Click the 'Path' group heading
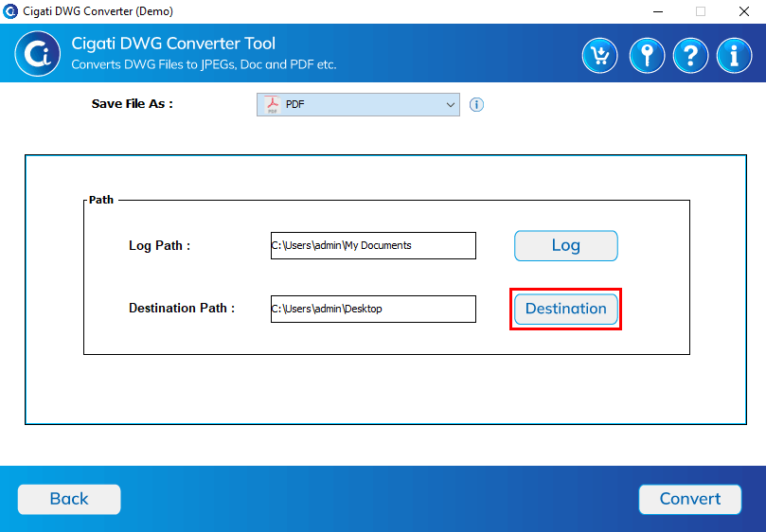The width and height of the screenshot is (766, 532). click(101, 200)
